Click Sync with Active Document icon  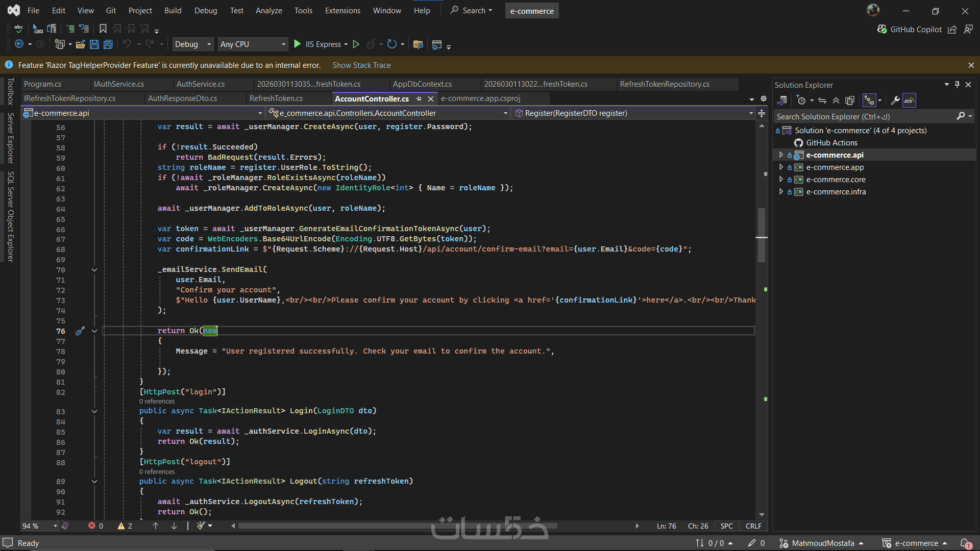822,101
